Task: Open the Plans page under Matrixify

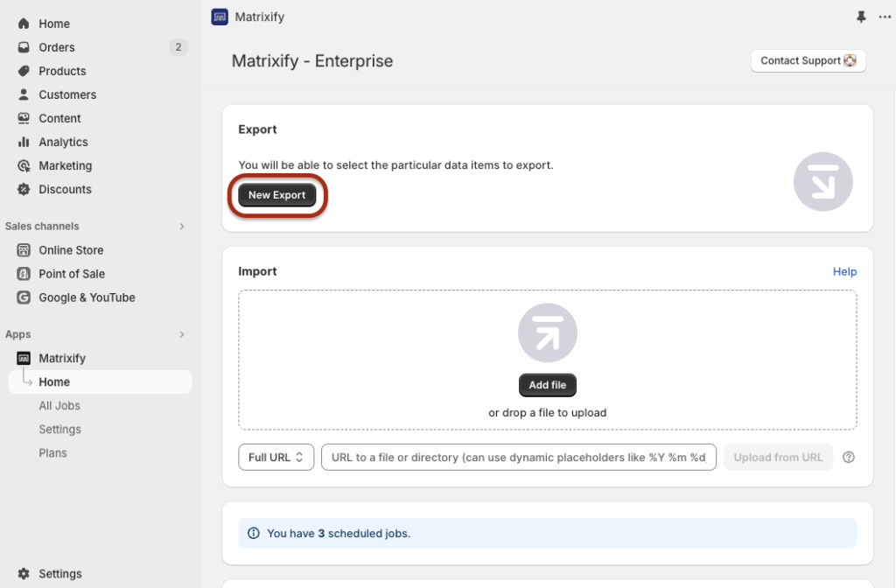Action: pos(52,452)
